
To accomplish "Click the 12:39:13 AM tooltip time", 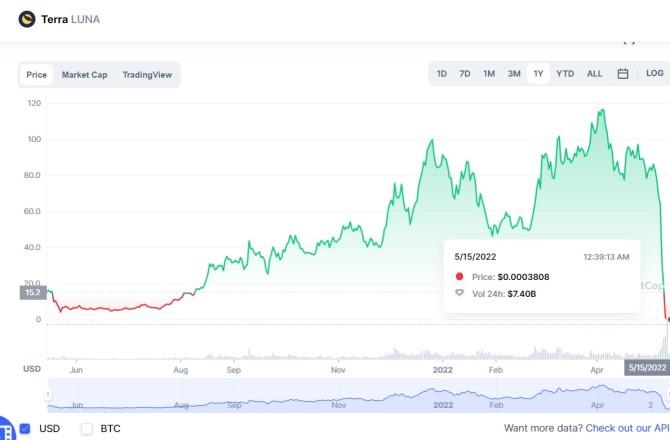I will point(606,257).
